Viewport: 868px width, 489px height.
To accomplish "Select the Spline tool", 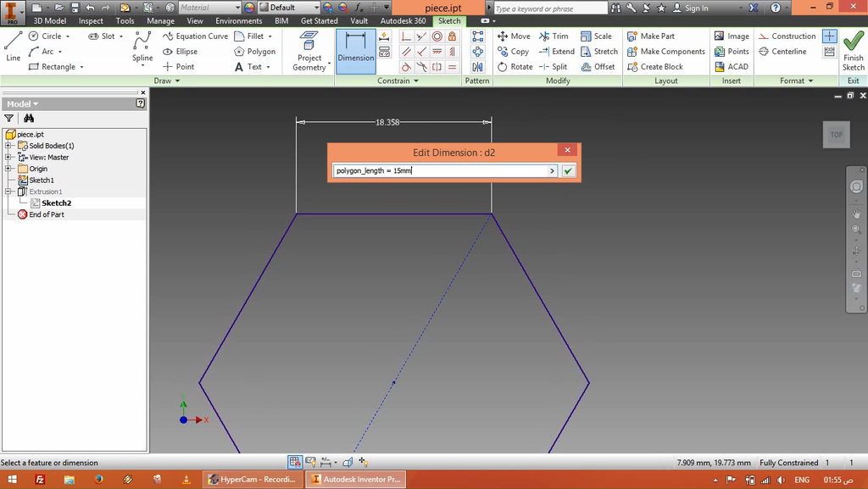I will click(142, 47).
